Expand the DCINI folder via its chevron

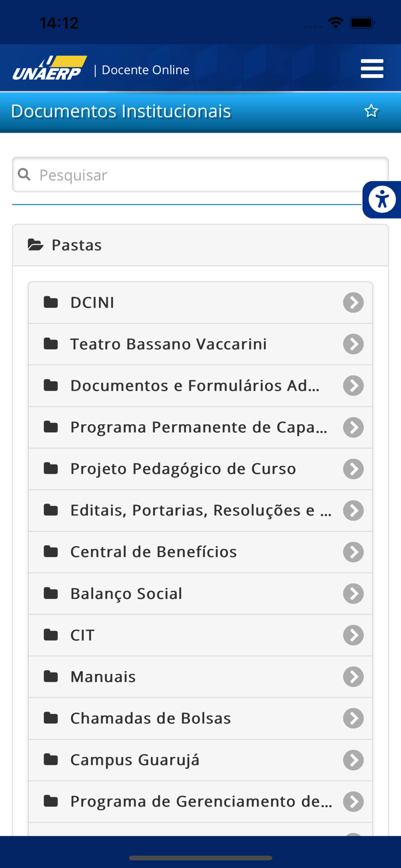pos(353,301)
